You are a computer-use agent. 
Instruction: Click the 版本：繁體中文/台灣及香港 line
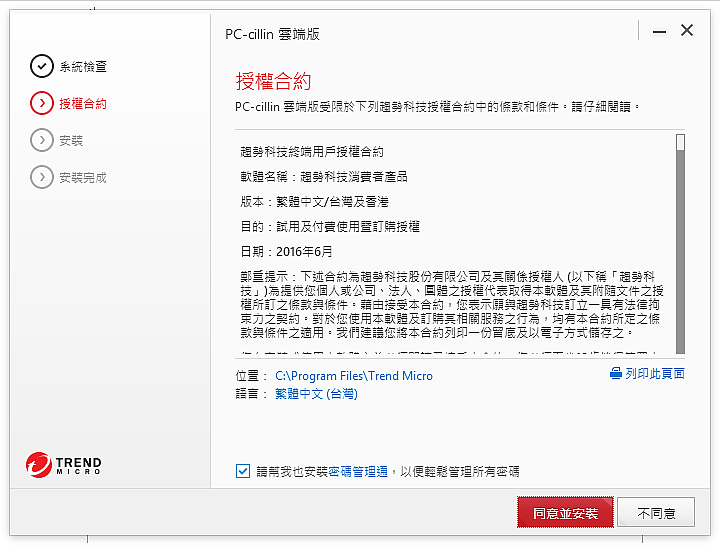[315, 201]
